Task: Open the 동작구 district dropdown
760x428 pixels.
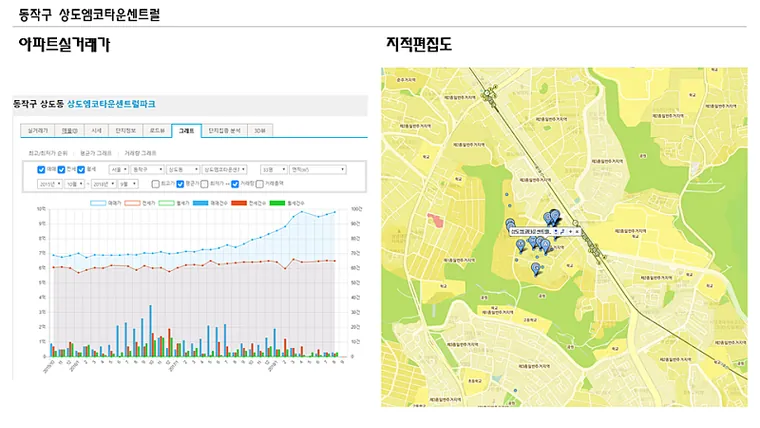Action: pyautogui.click(x=147, y=170)
